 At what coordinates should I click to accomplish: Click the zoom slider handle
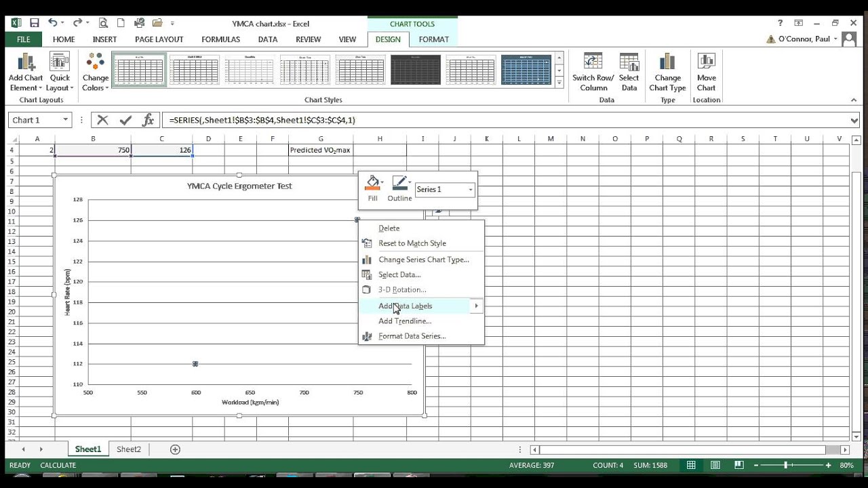point(786,466)
